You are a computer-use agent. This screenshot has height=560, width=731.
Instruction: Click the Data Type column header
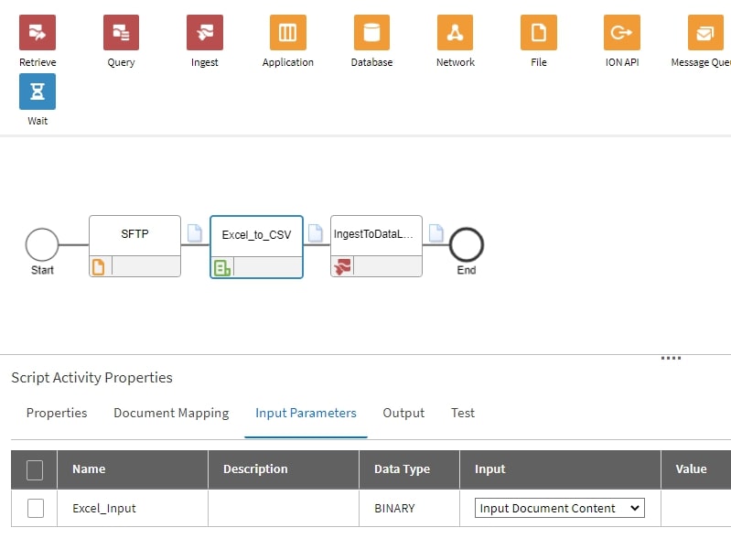[409, 469]
